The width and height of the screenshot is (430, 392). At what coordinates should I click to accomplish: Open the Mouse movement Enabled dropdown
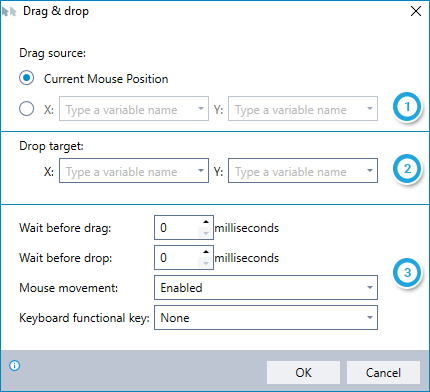(x=266, y=287)
